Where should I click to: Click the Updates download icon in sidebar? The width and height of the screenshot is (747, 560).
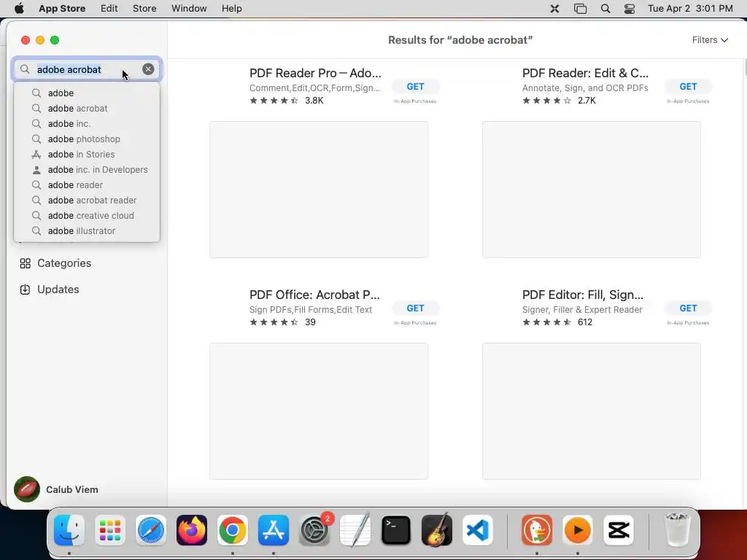26,289
